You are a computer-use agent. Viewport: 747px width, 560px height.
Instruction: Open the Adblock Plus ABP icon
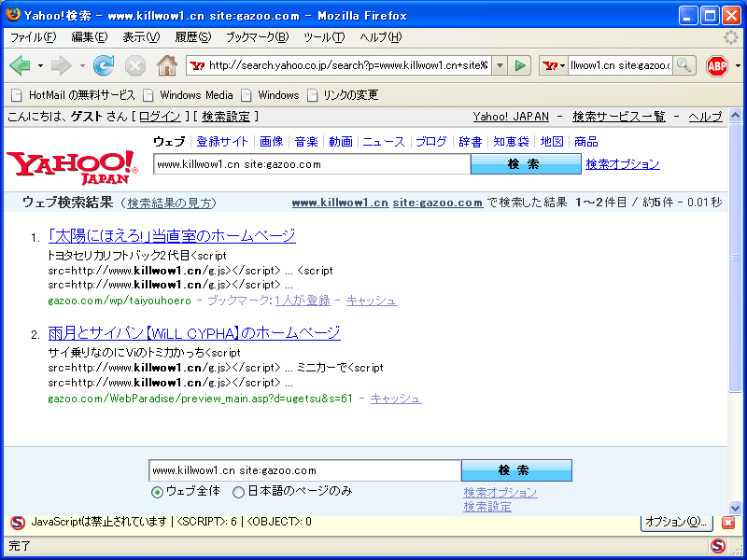coord(717,65)
